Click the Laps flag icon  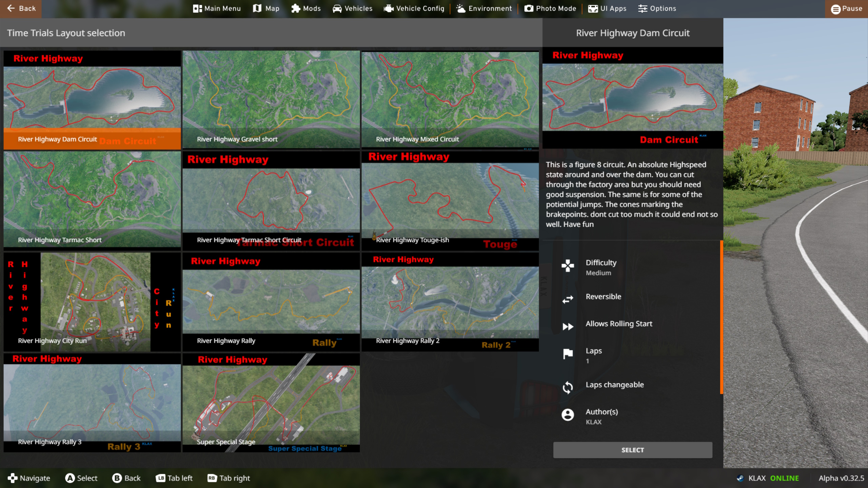[x=568, y=354]
